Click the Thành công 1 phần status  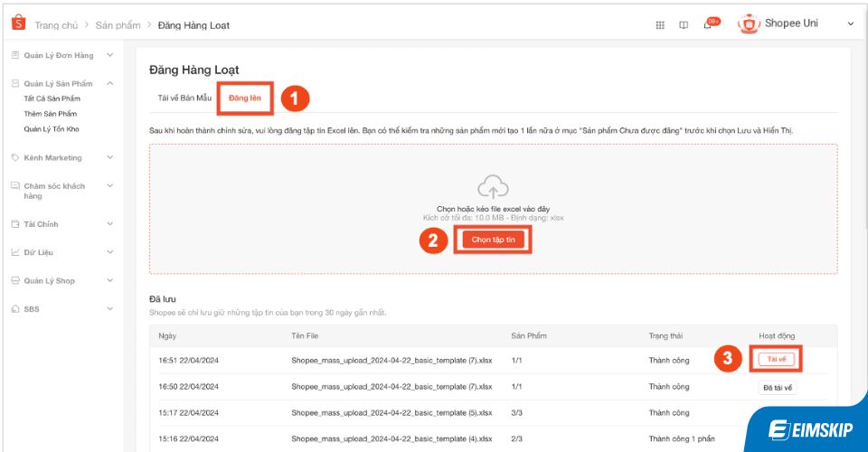pos(682,438)
